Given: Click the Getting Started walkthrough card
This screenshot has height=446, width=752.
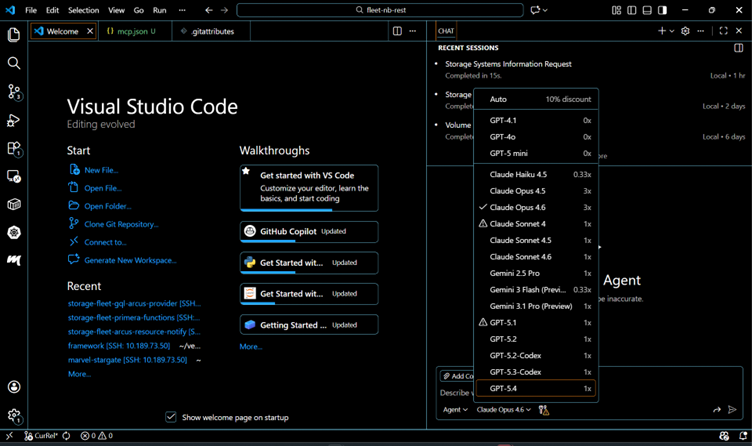Looking at the screenshot, I should pyautogui.click(x=309, y=325).
